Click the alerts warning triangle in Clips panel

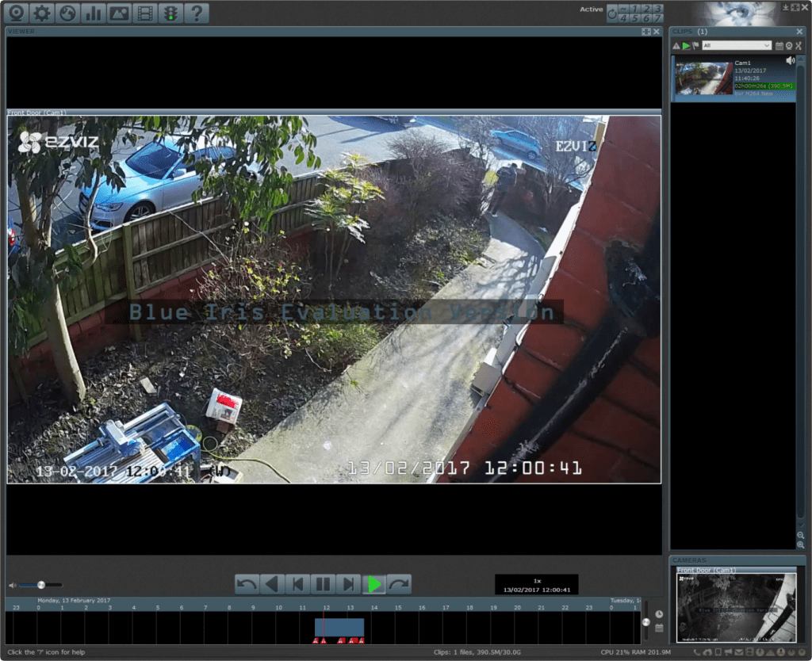click(x=676, y=46)
